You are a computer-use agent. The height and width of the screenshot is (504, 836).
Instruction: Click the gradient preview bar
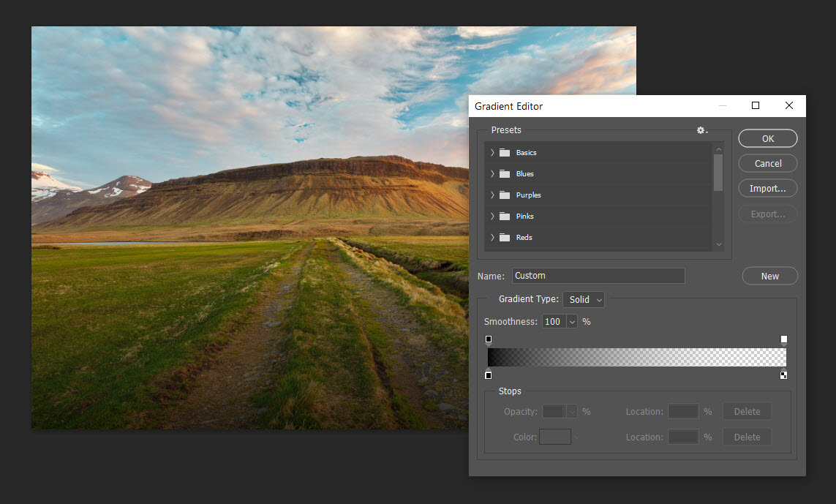(636, 357)
